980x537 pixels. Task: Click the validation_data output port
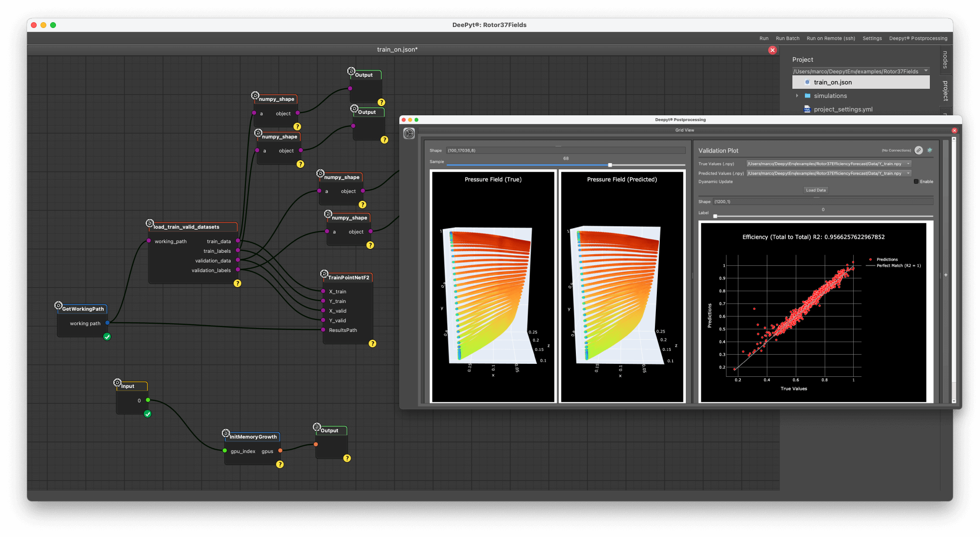pos(238,260)
